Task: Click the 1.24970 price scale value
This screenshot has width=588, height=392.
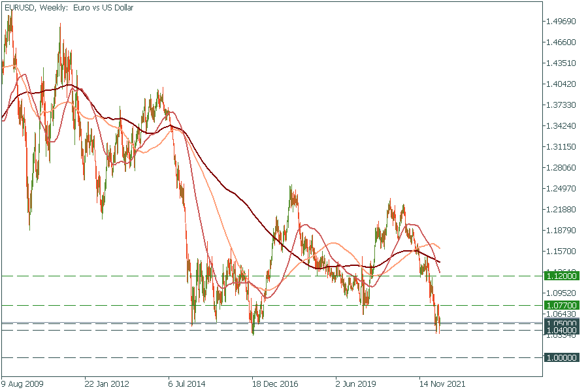Action: (561, 189)
